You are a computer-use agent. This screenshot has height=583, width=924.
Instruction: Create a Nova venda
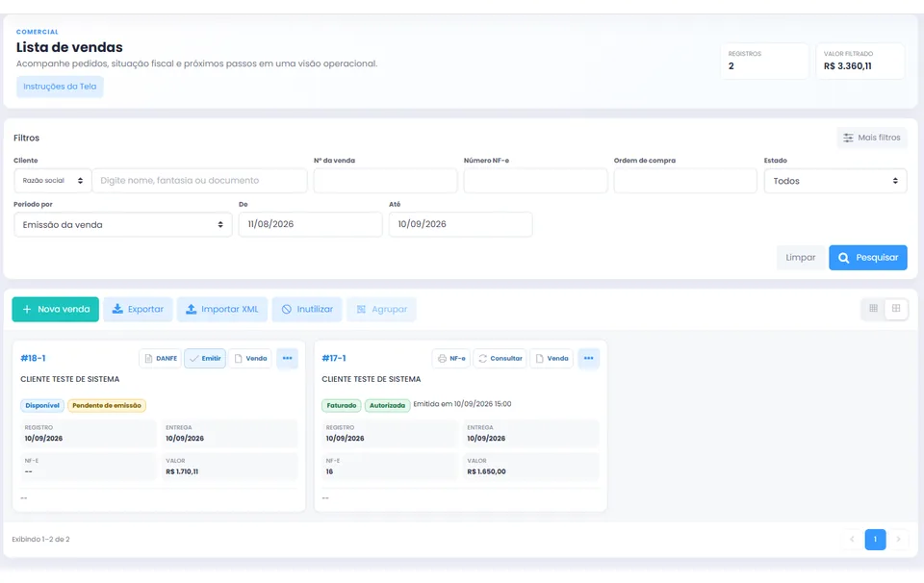click(56, 309)
